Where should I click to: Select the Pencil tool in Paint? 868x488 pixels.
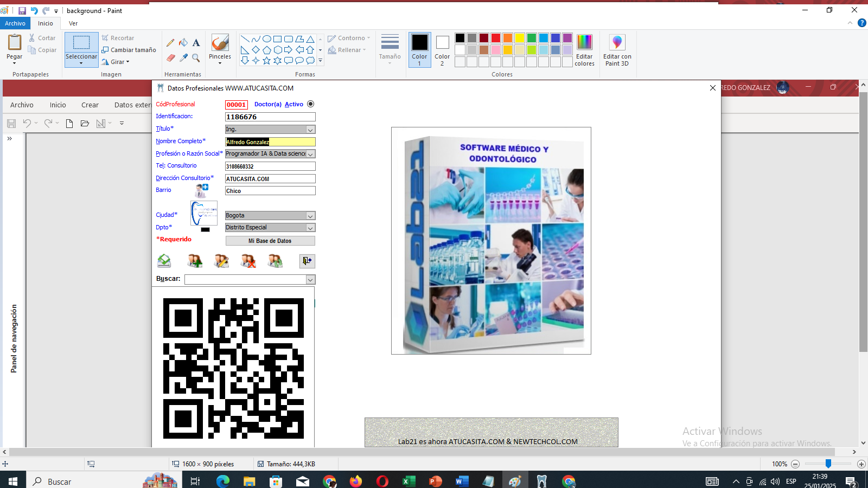170,43
